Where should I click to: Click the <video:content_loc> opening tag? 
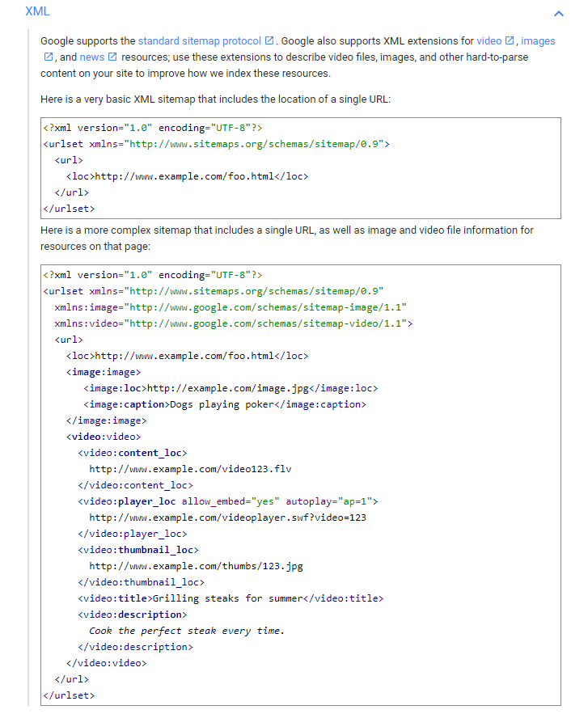(133, 453)
